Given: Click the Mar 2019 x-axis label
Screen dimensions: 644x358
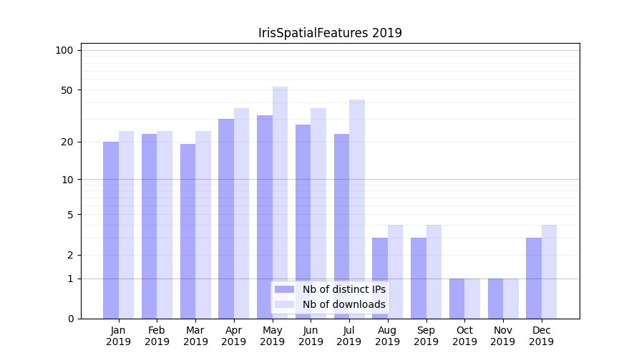Looking at the screenshot, I should pyautogui.click(x=195, y=336).
